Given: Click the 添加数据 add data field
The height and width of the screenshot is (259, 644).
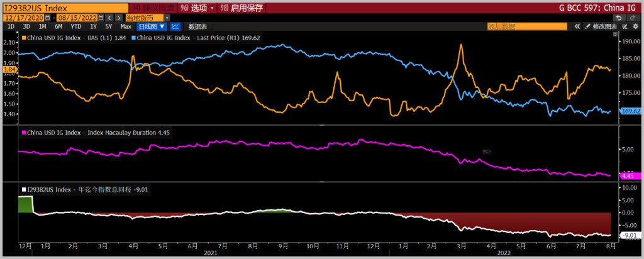Looking at the screenshot, I should tap(528, 26).
